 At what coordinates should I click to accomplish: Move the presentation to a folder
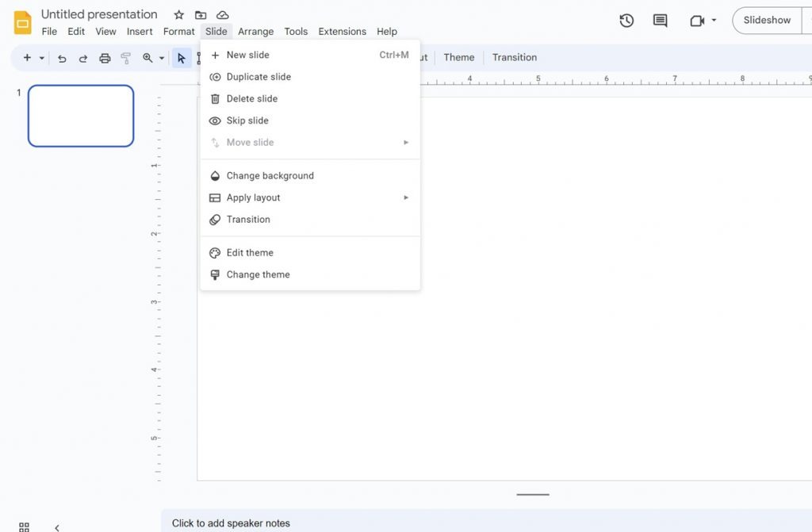[200, 14]
